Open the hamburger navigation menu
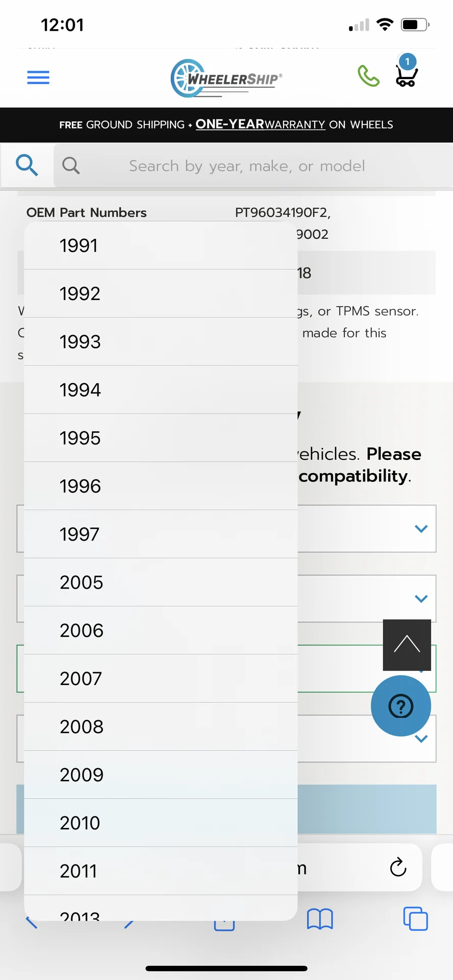 38,77
